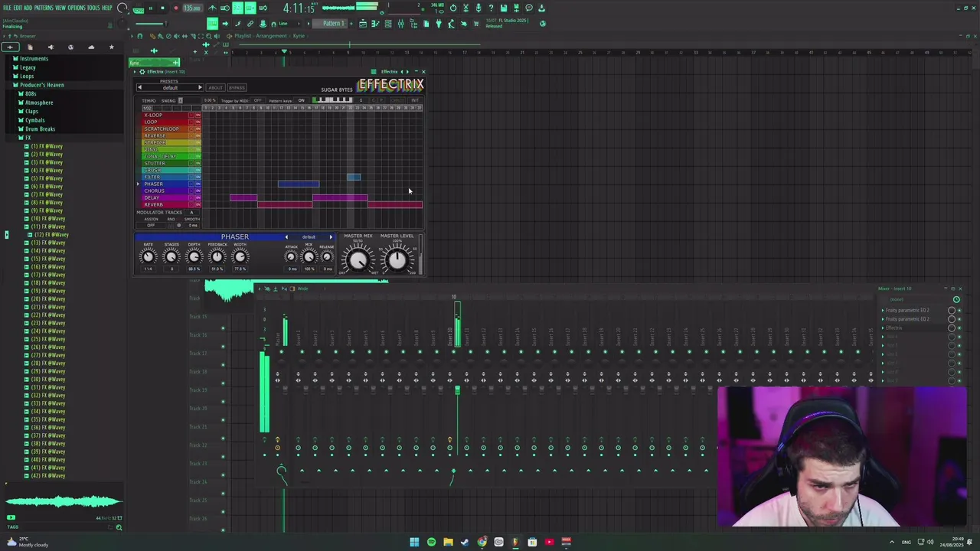Open the Line snap dropdown
Screen dimensions: 980x551
coord(286,23)
